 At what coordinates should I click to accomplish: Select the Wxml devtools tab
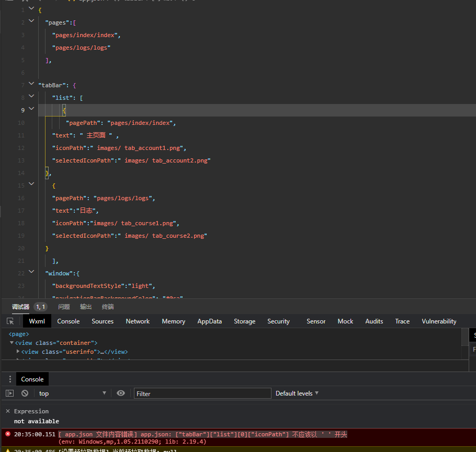point(37,321)
